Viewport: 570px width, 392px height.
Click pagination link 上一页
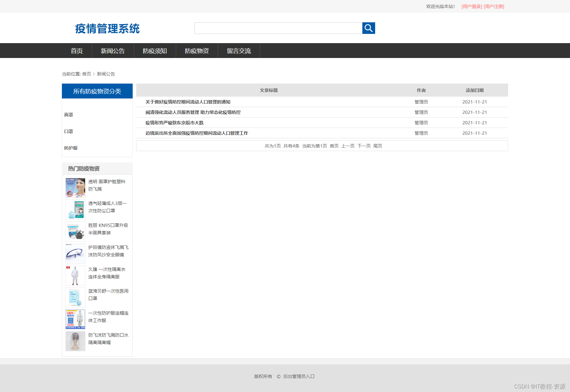(348, 146)
